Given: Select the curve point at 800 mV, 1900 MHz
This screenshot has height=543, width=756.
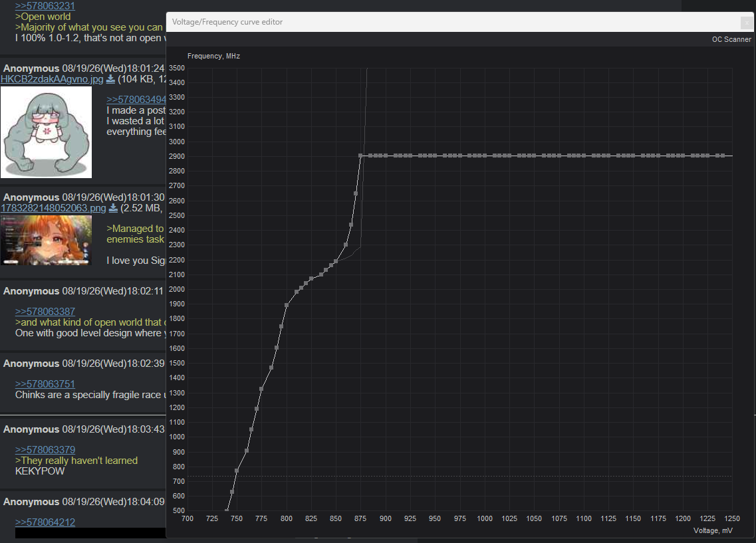Looking at the screenshot, I should (x=287, y=305).
